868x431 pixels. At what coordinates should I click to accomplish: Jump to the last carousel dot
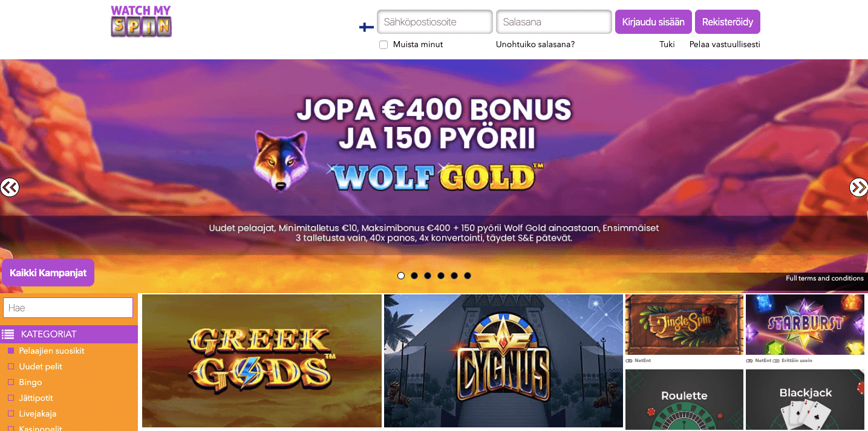(x=468, y=276)
